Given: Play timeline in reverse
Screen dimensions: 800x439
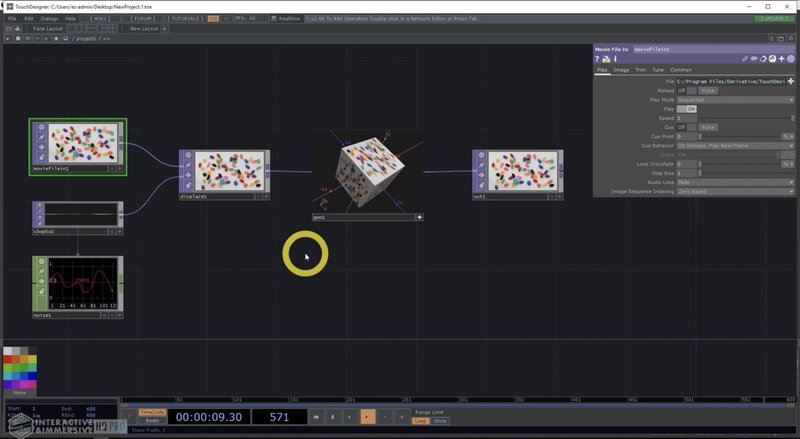Looking at the screenshot, I should pos(349,417).
